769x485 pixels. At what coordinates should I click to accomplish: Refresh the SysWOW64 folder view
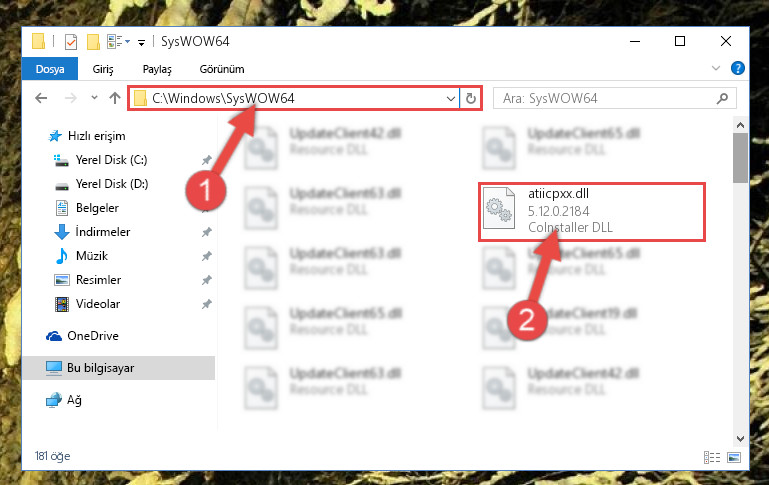pos(471,99)
